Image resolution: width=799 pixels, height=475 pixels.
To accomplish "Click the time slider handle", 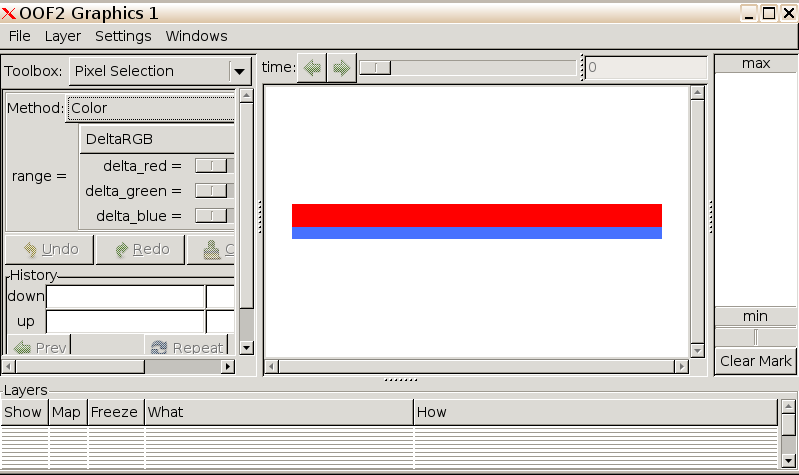I will click(x=375, y=68).
